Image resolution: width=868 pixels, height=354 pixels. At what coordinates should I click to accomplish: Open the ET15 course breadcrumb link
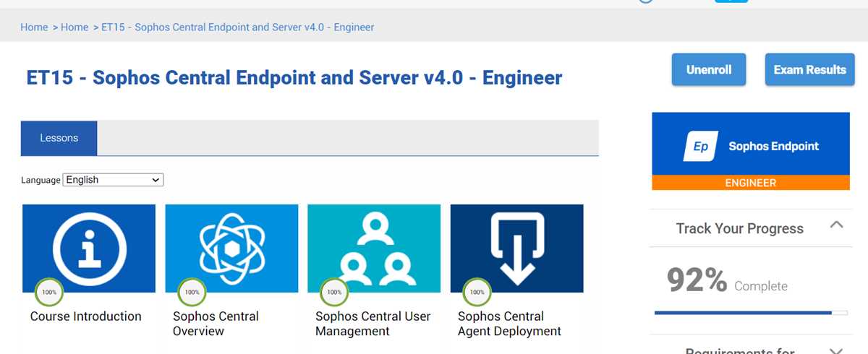(238, 27)
